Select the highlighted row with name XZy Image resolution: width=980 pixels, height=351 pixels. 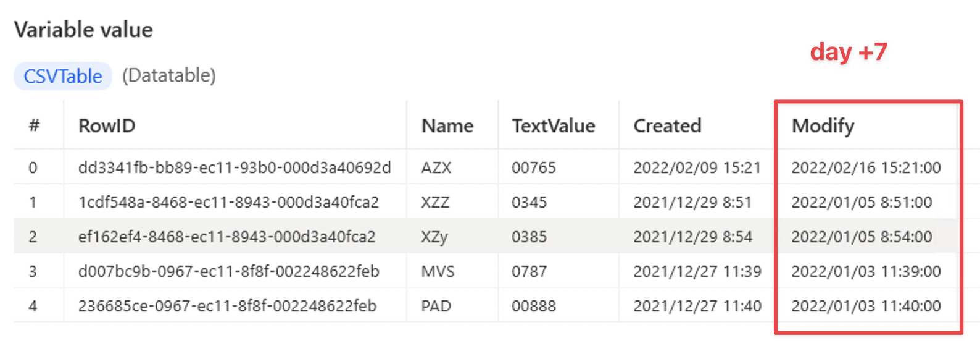pos(488,237)
